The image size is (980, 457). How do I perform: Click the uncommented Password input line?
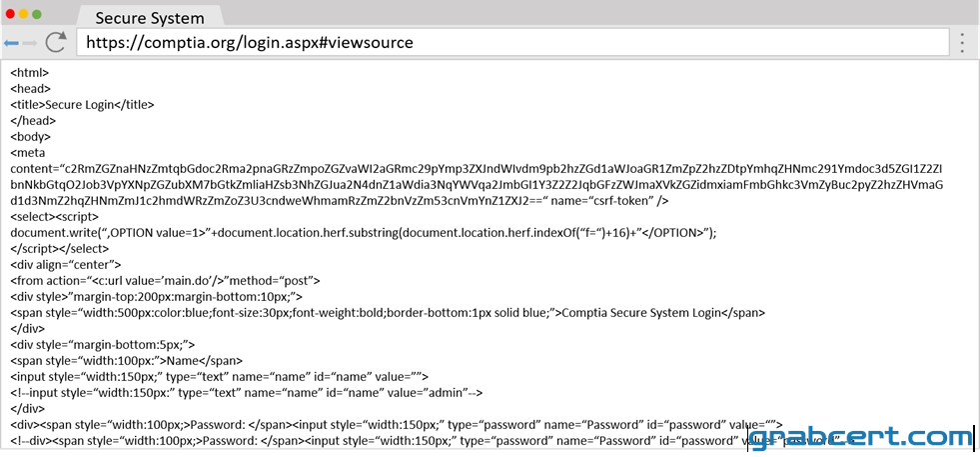397,424
